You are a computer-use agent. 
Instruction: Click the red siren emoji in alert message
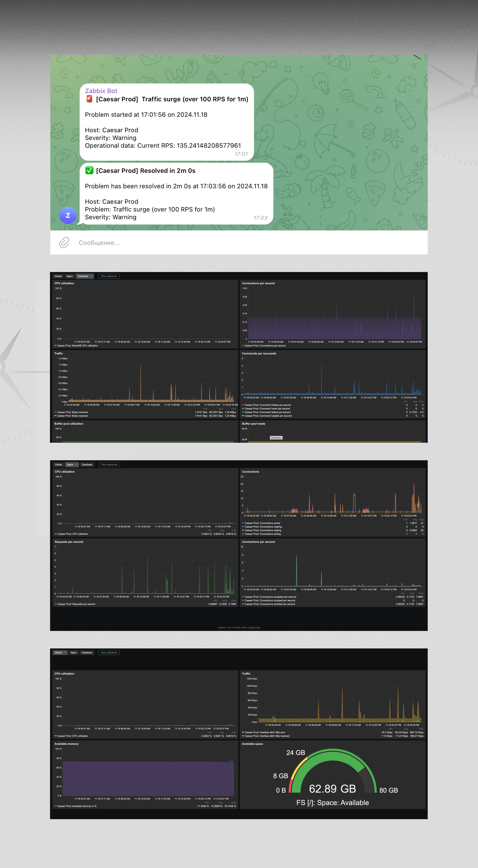(89, 99)
